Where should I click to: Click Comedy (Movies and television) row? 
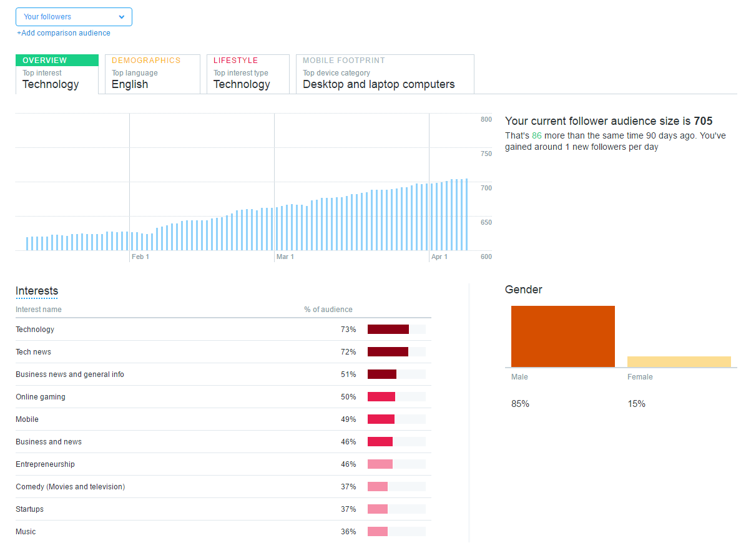[x=223, y=487]
